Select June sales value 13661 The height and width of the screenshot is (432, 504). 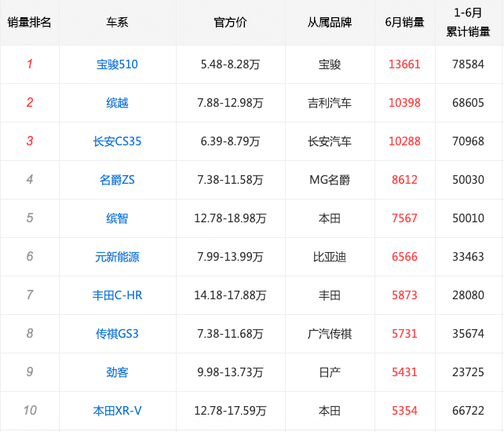click(404, 64)
